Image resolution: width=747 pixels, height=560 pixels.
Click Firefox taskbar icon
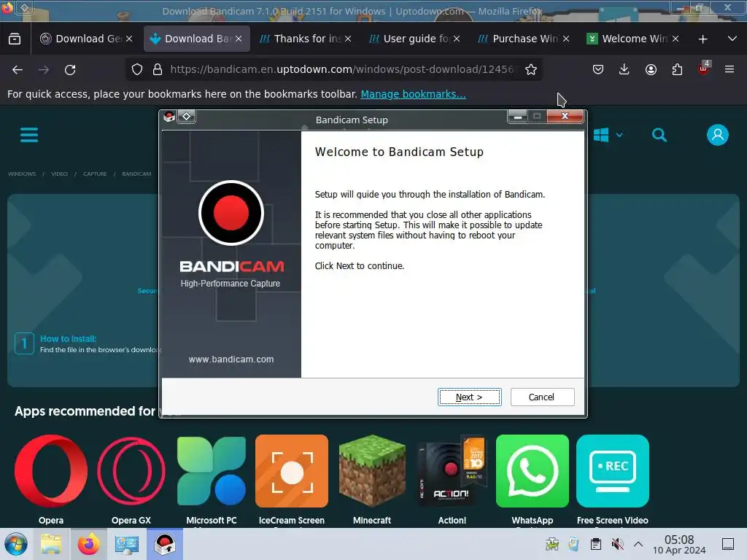88,544
